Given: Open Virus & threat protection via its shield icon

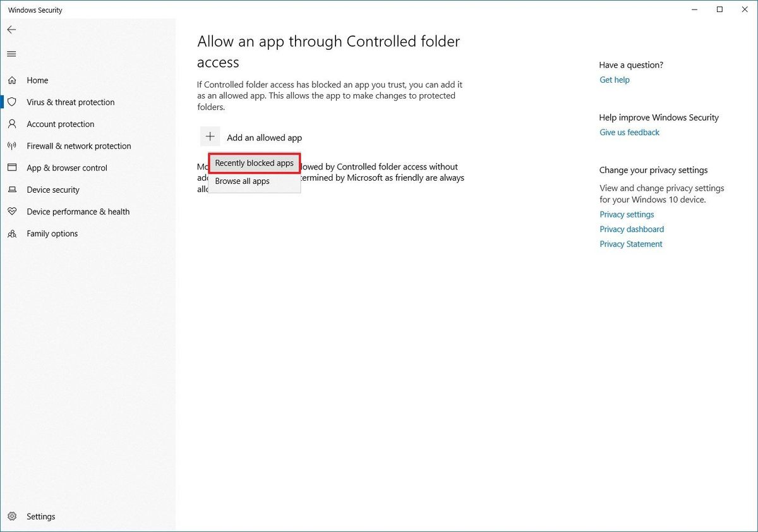Looking at the screenshot, I should [13, 102].
